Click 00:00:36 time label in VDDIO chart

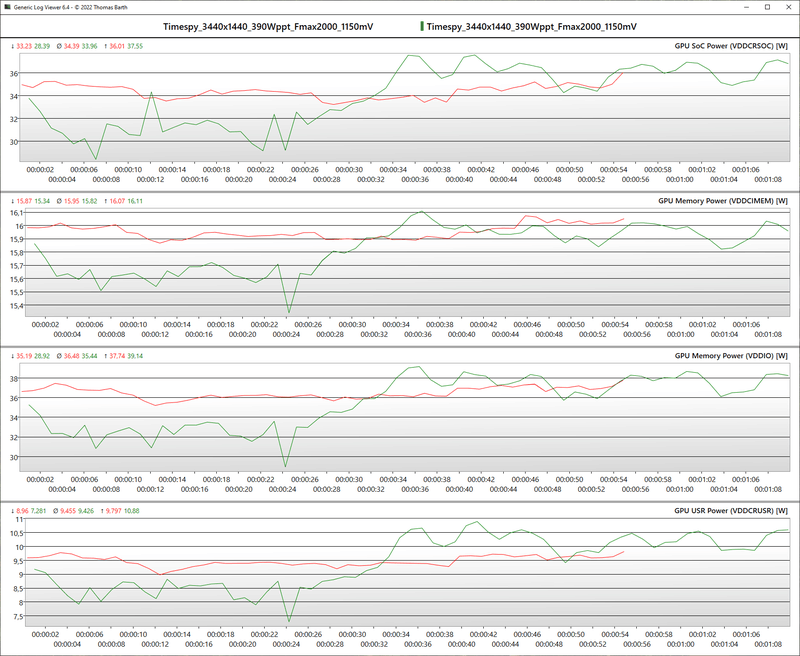[415, 489]
